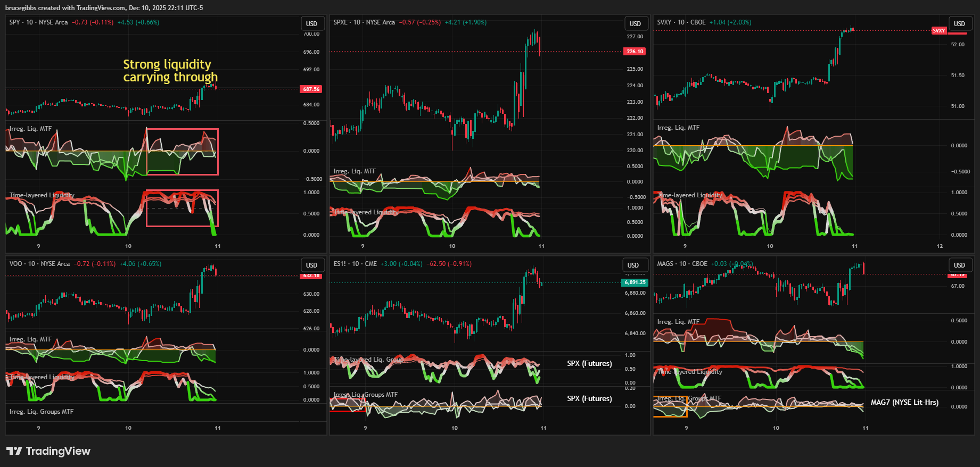Select the SPY symbol title in first chart
Viewport: 980px width, 467px height.
[39, 22]
